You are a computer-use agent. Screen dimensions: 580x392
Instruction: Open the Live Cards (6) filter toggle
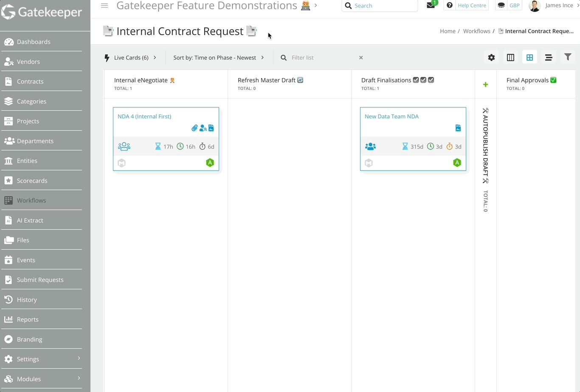(130, 57)
